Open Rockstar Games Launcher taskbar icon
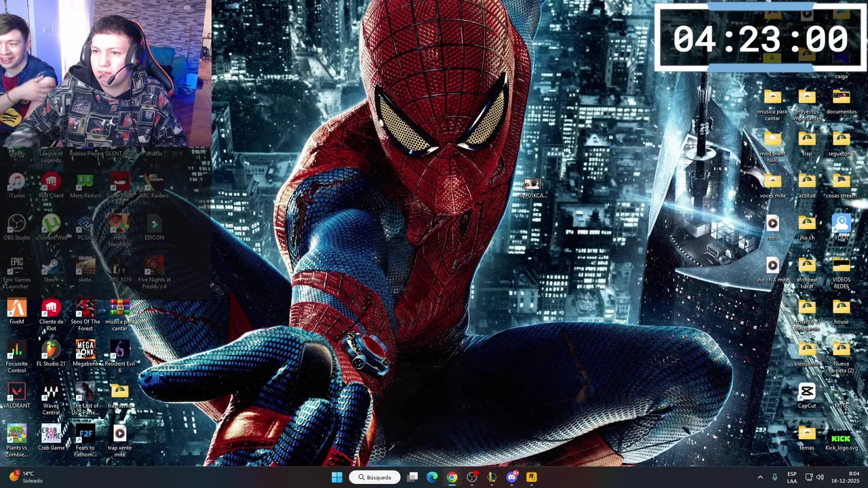Image resolution: width=868 pixels, height=488 pixels. (x=532, y=477)
